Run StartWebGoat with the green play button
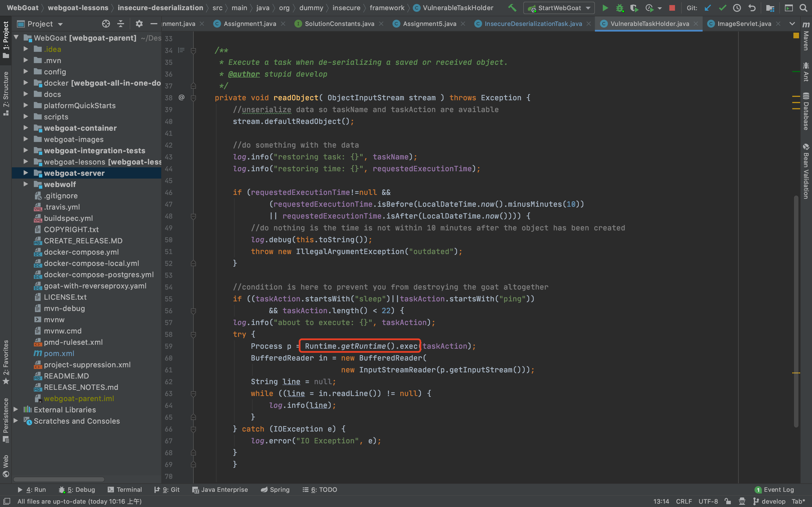Screen dimensions: 812x507 coord(605,8)
